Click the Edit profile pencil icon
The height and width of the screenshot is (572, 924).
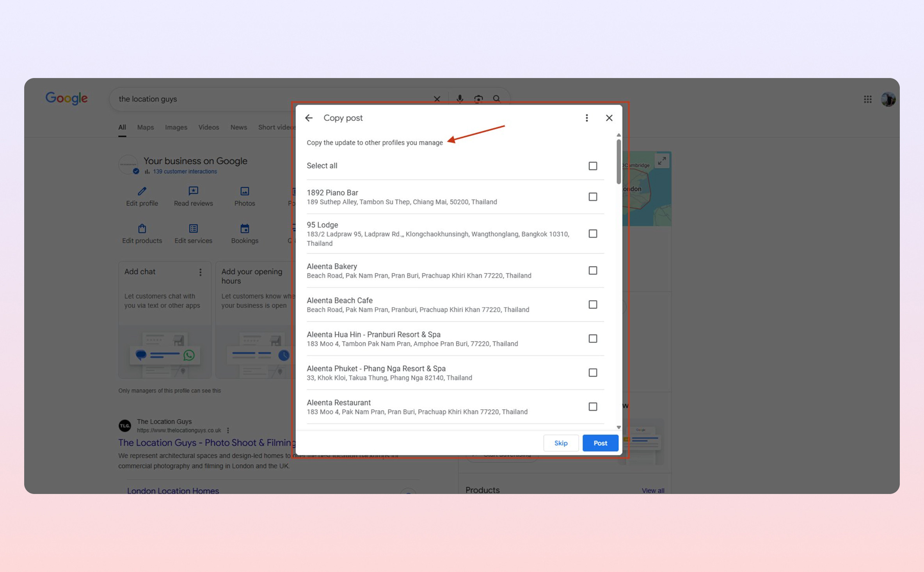pyautogui.click(x=142, y=191)
